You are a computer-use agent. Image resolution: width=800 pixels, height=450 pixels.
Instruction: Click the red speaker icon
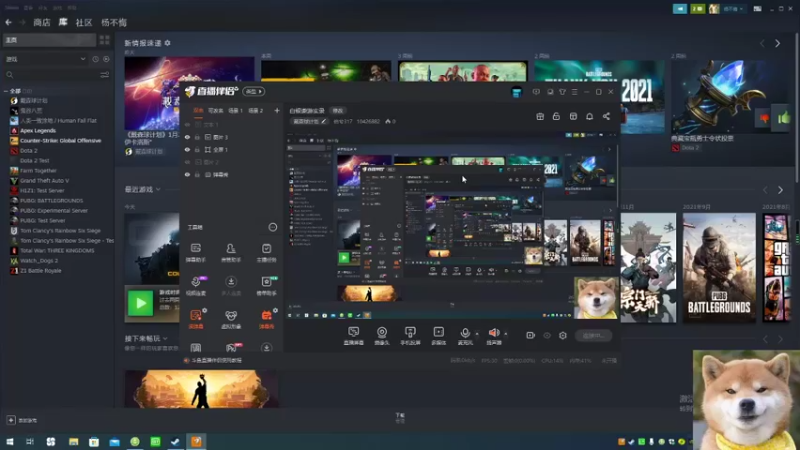pyautogui.click(x=494, y=333)
